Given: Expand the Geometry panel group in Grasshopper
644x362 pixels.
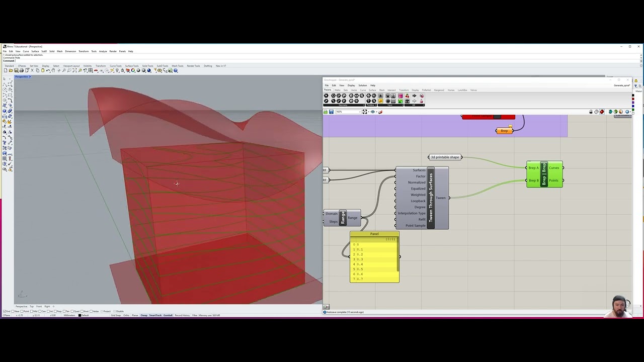Looking at the screenshot, I should click(364, 105).
